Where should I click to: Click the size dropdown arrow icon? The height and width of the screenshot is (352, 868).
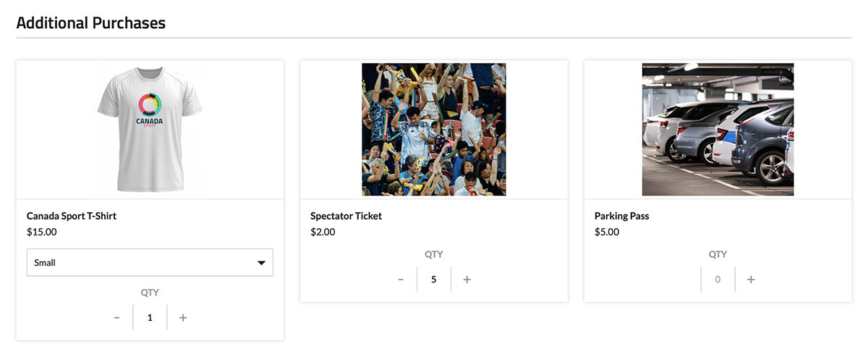point(261,263)
